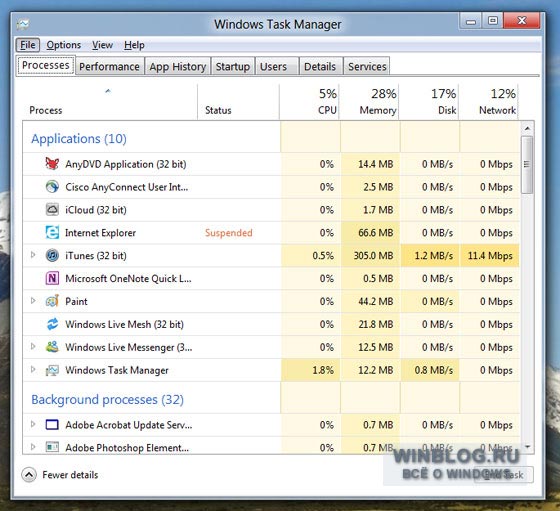Viewport: 560px width, 511px height.
Task: Click the Fewer details button label
Action: [x=70, y=475]
